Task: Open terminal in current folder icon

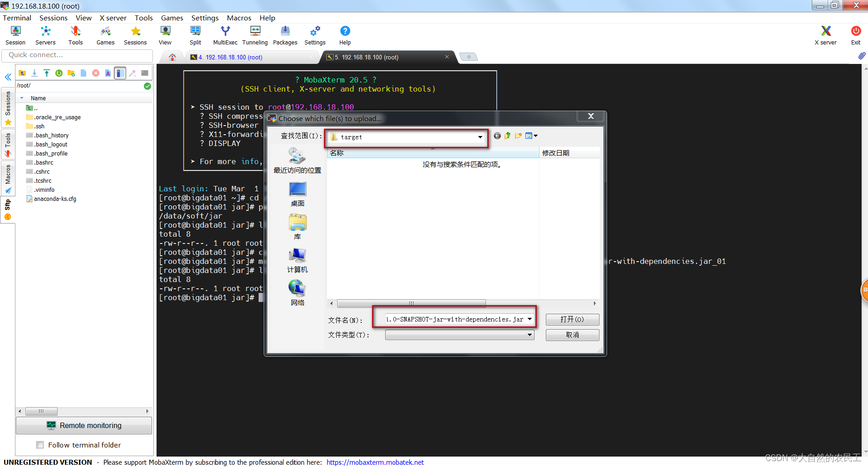Action: point(145,73)
